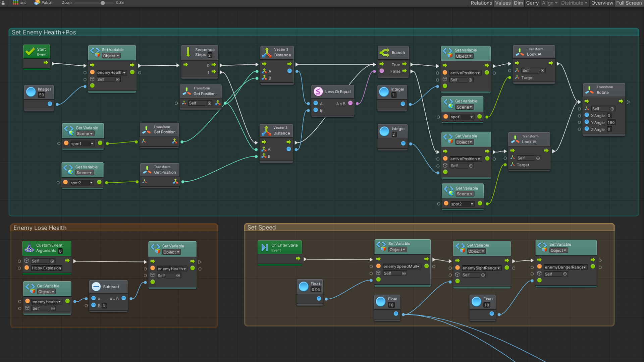
Task: Toggle the Values display option
Action: (503, 3)
